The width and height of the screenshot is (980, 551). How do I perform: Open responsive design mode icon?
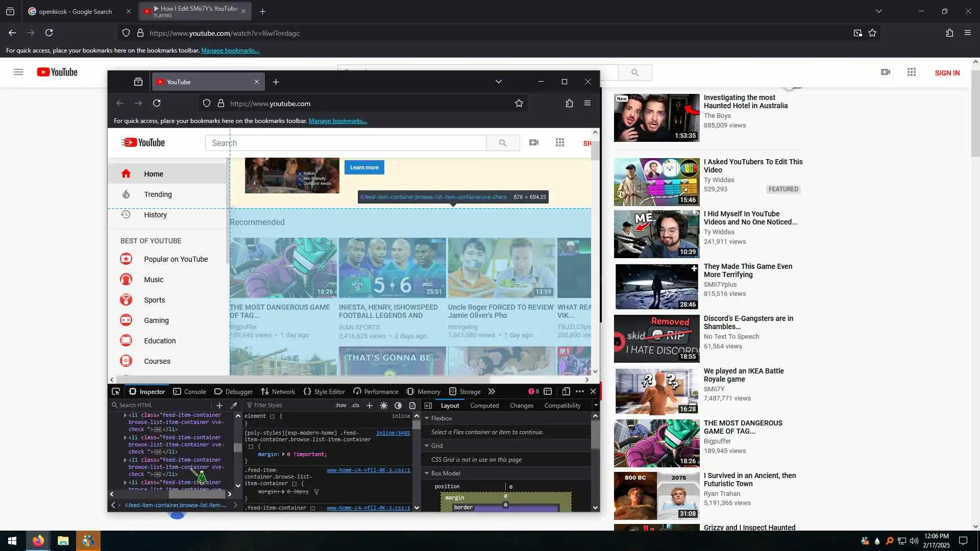[566, 392]
